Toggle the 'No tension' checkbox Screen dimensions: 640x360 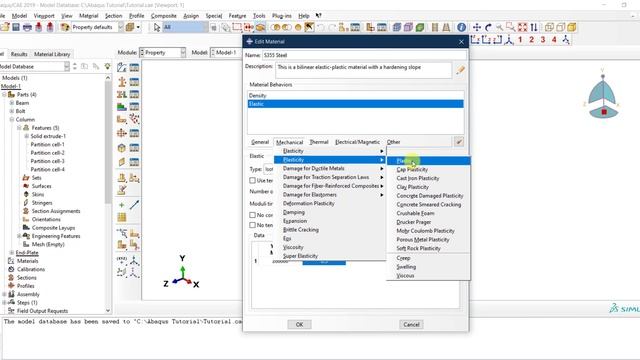(x=252, y=225)
